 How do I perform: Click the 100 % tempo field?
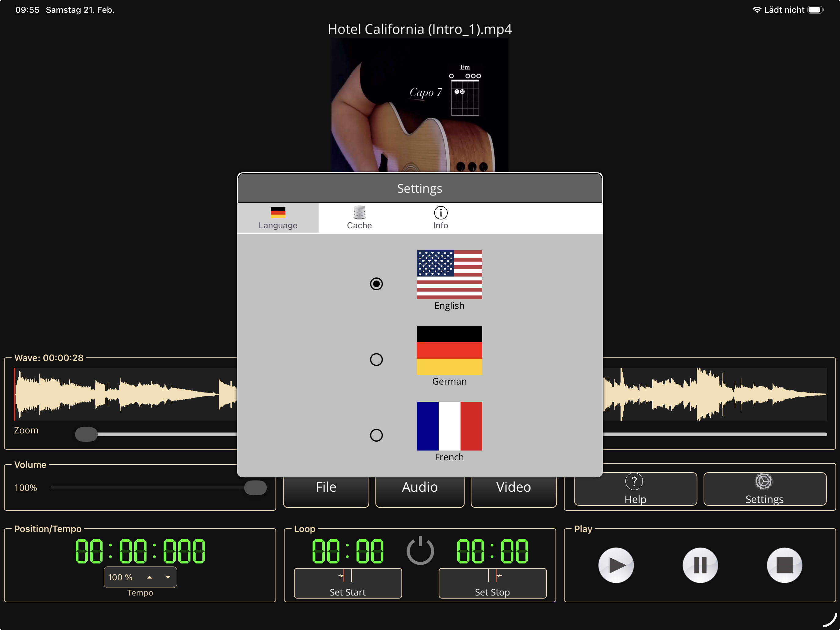coord(120,577)
